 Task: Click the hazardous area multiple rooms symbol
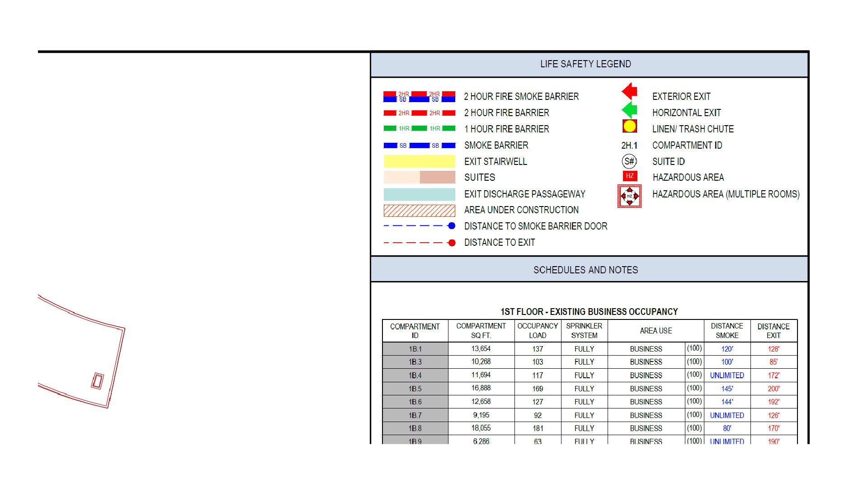629,196
